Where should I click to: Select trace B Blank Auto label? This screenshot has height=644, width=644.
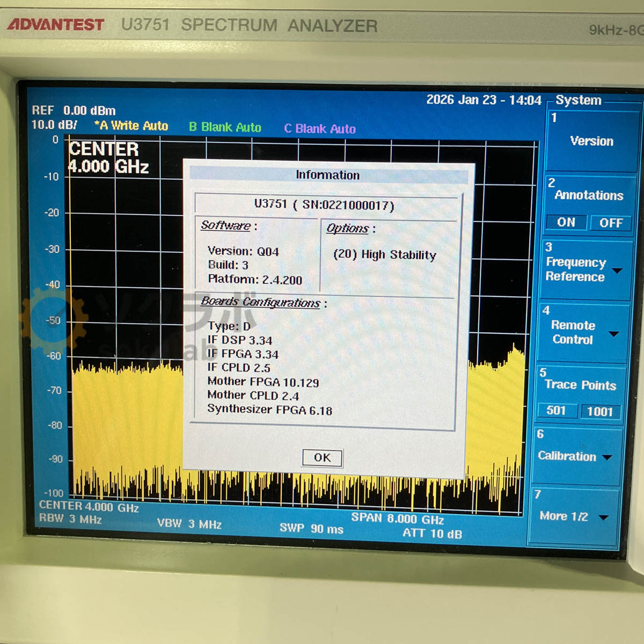pyautogui.click(x=225, y=127)
